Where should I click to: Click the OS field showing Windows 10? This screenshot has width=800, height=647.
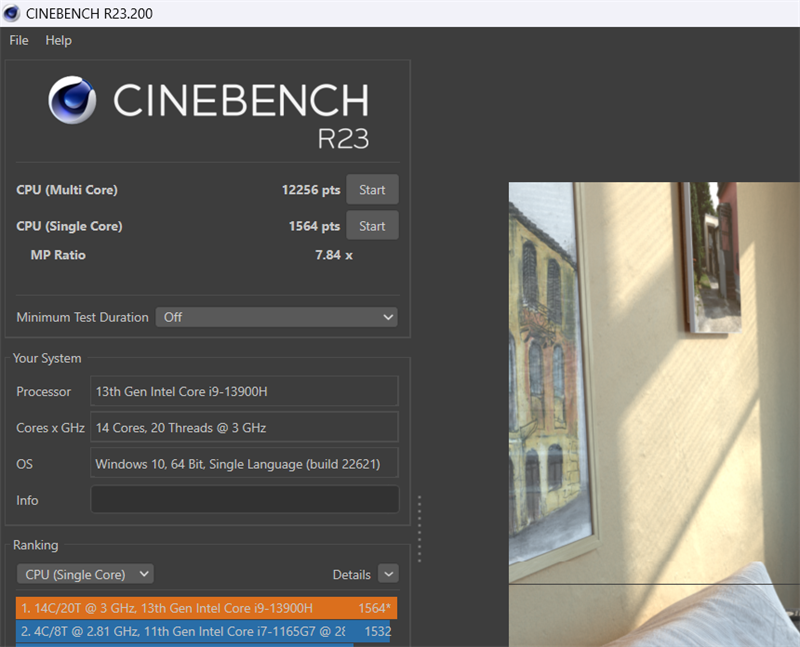[x=244, y=464]
